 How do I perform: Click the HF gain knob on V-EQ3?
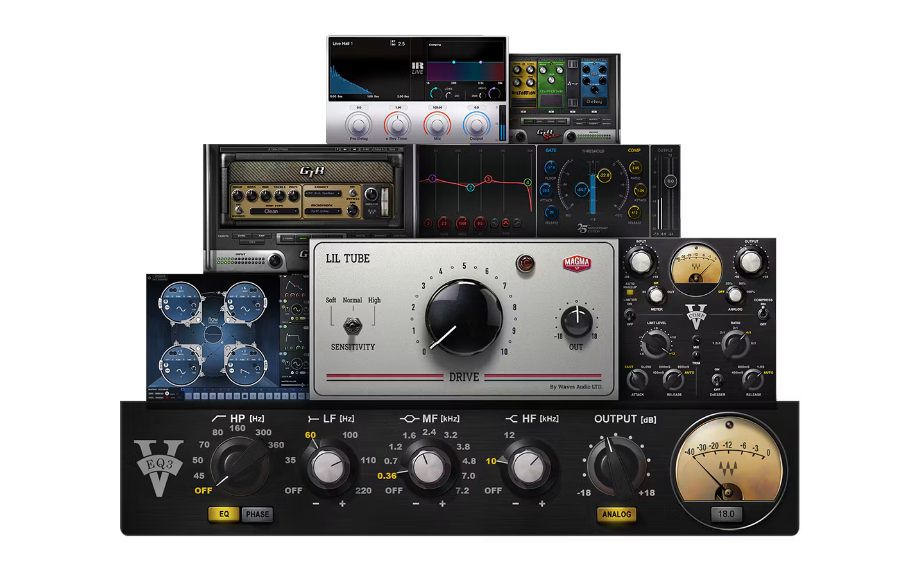[x=529, y=468]
